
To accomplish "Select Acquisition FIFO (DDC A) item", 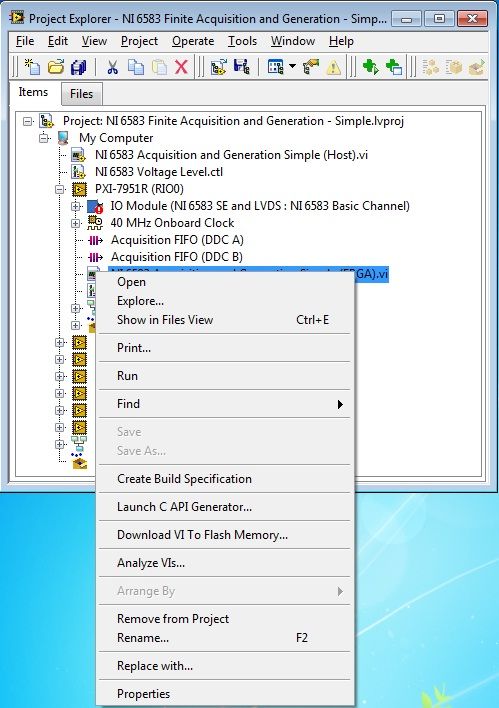I will pyautogui.click(x=177, y=240).
